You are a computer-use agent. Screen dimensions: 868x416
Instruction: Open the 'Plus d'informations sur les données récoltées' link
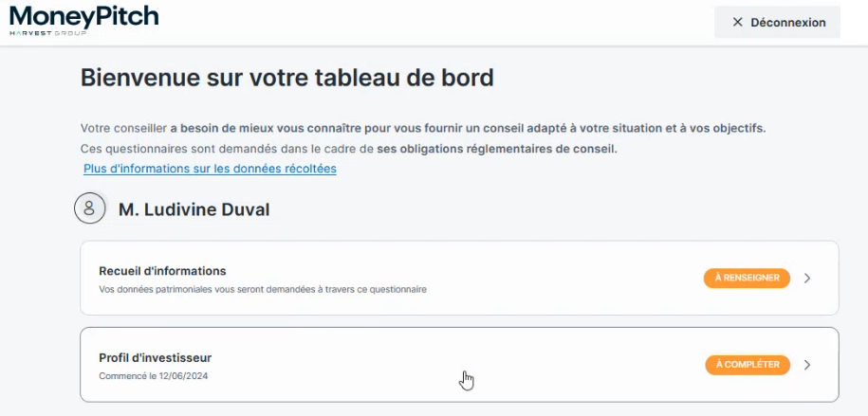click(x=210, y=169)
